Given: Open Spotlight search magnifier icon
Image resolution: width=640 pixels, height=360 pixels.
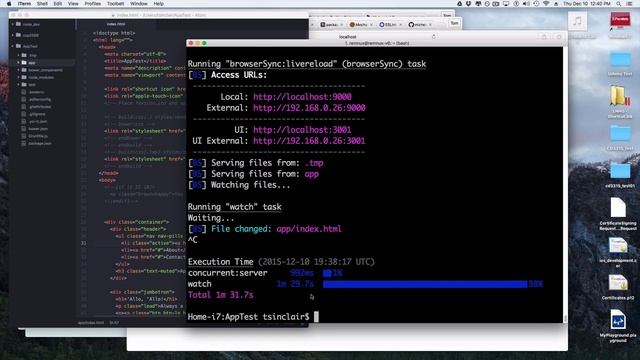Looking at the screenshot, I should pyautogui.click(x=619, y=4).
